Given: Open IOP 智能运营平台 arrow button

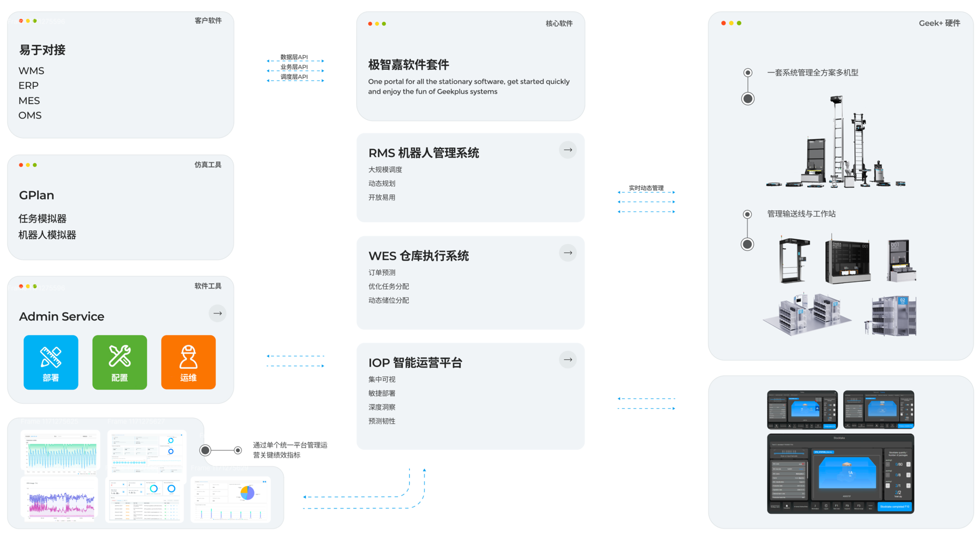Looking at the screenshot, I should pyautogui.click(x=568, y=360).
